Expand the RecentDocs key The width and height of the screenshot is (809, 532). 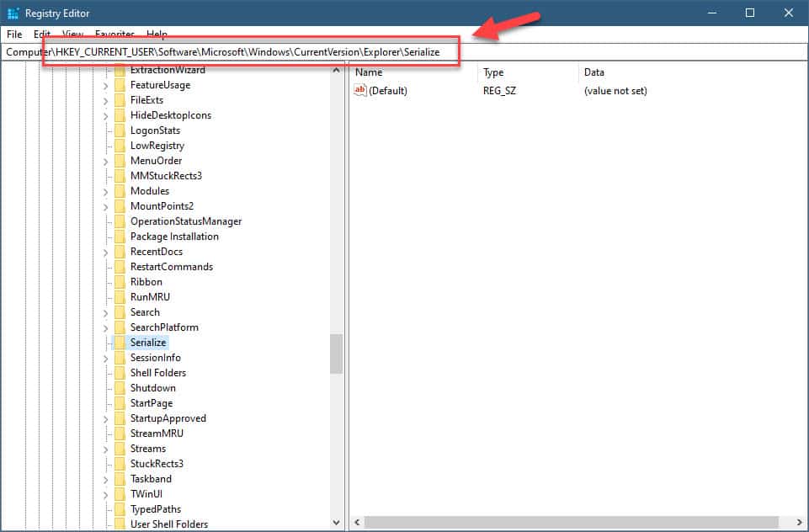click(105, 253)
